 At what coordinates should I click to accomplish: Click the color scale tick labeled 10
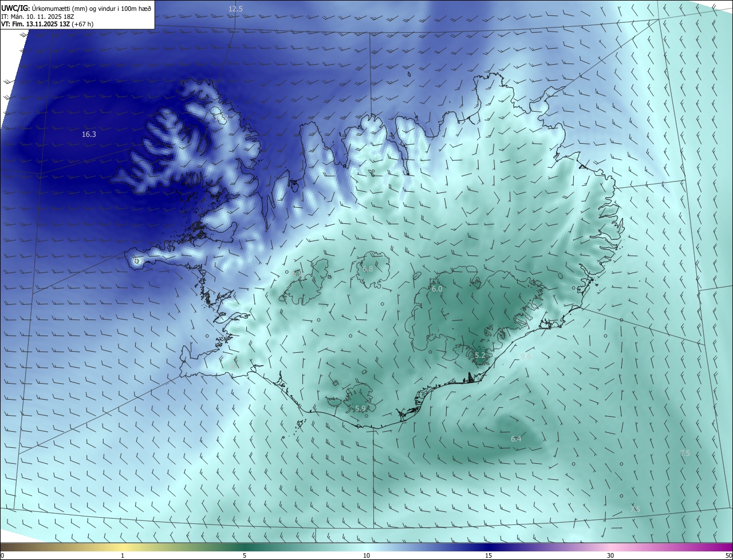[366, 555]
